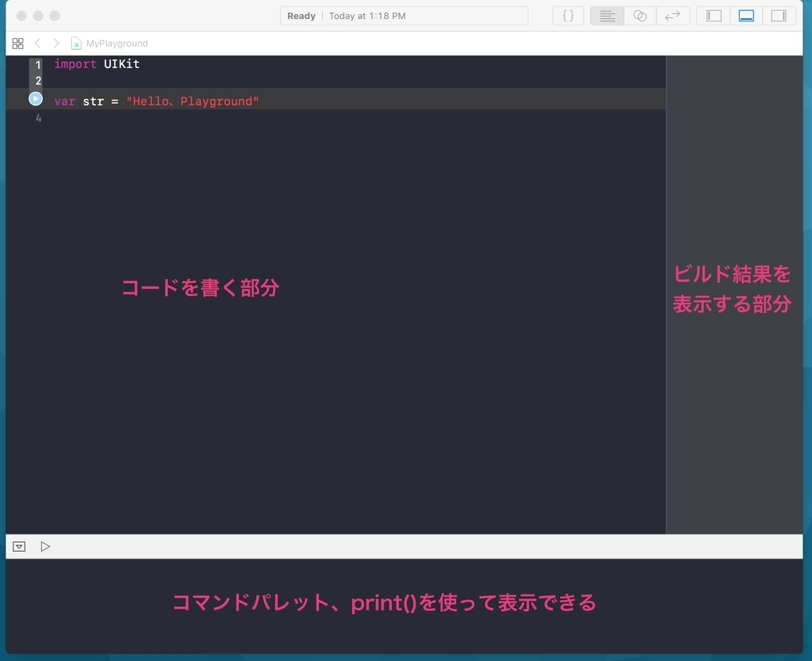This screenshot has width=812, height=661.
Task: Select line number 1 in gutter
Action: [x=38, y=65]
